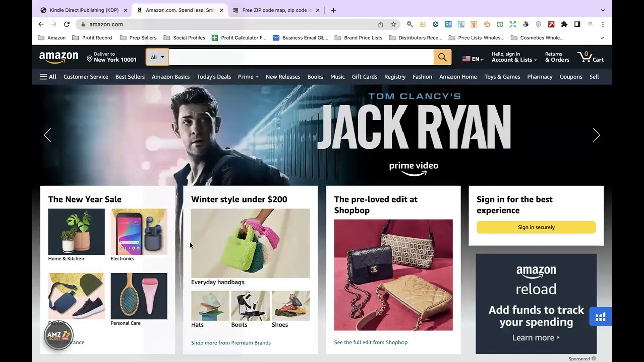Open the Hats category thumbnail
This screenshot has height=362, width=644.
click(x=210, y=305)
